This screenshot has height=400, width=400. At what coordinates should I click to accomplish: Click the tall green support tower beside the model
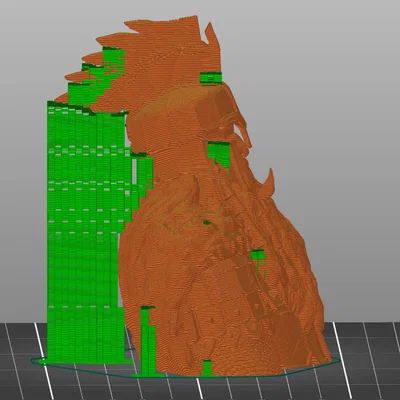coord(87,233)
